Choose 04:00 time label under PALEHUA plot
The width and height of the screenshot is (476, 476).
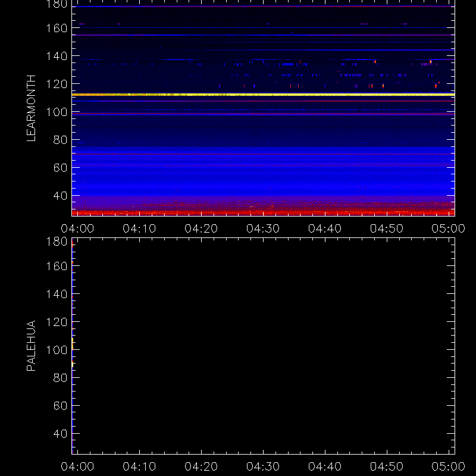point(77,466)
